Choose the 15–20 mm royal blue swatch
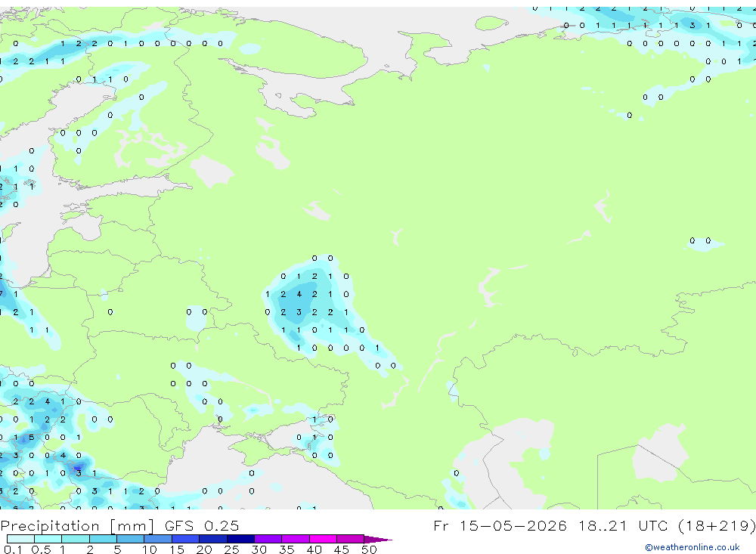756x554 pixels. tap(186, 539)
